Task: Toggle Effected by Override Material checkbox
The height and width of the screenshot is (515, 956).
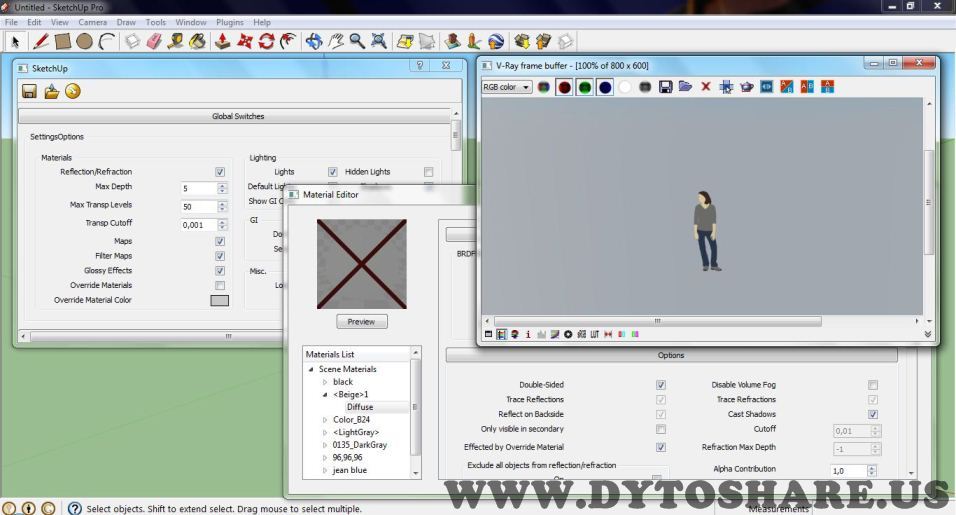Action: click(x=661, y=447)
